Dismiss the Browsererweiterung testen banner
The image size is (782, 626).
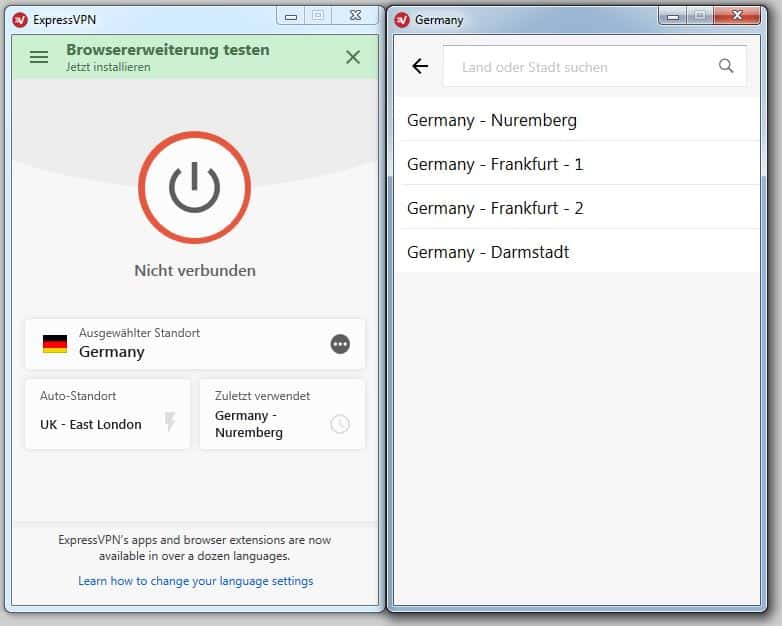[x=353, y=57]
